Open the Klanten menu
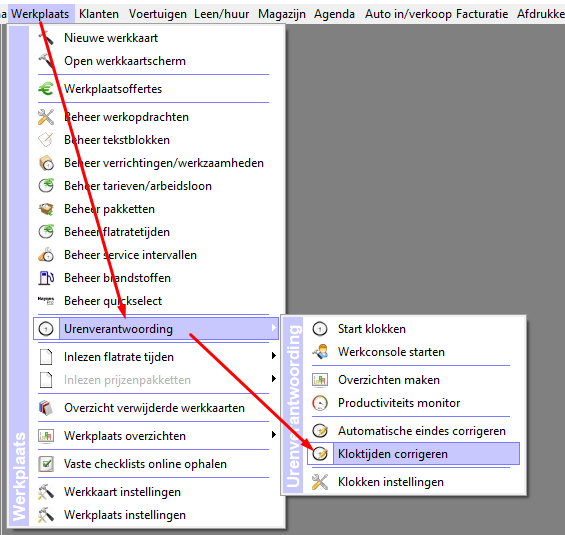 click(x=99, y=14)
